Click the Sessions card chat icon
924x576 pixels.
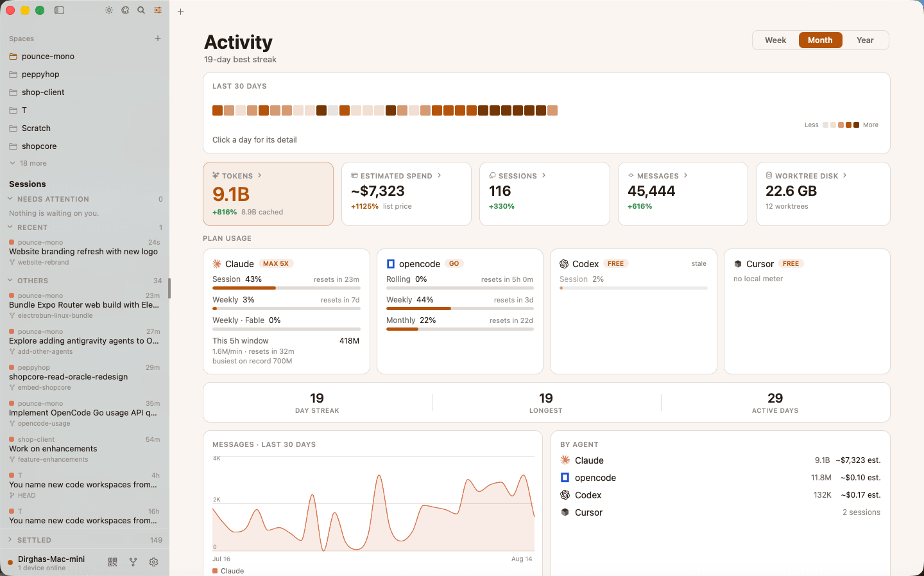click(492, 175)
